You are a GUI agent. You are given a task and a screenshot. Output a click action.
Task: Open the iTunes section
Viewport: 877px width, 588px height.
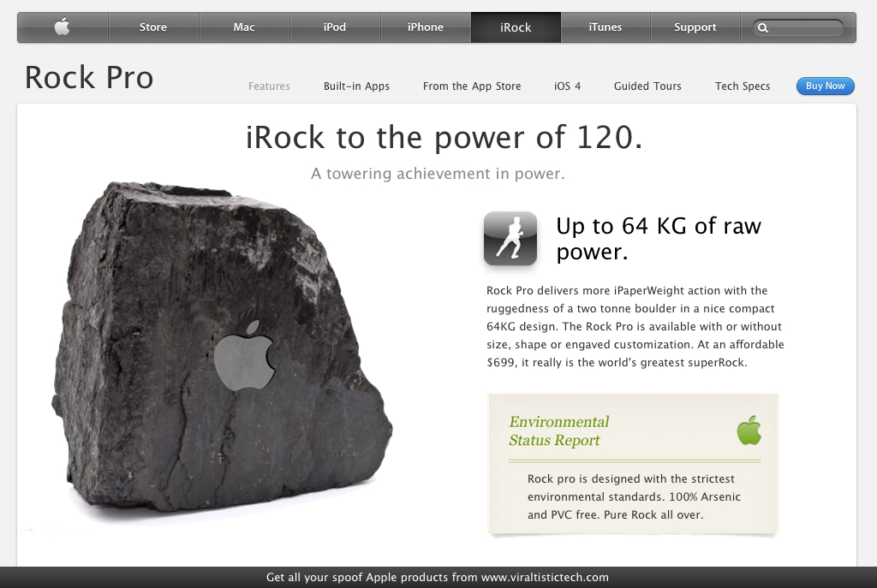pos(606,27)
